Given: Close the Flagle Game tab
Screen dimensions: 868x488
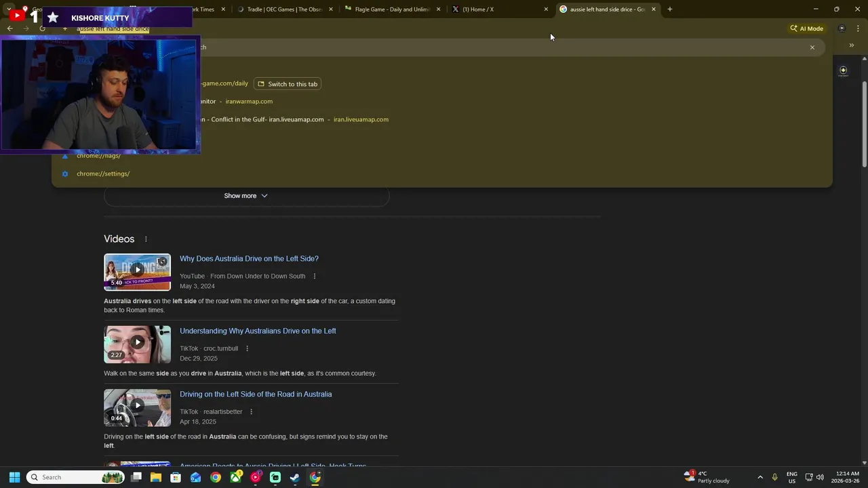Looking at the screenshot, I should (x=438, y=9).
